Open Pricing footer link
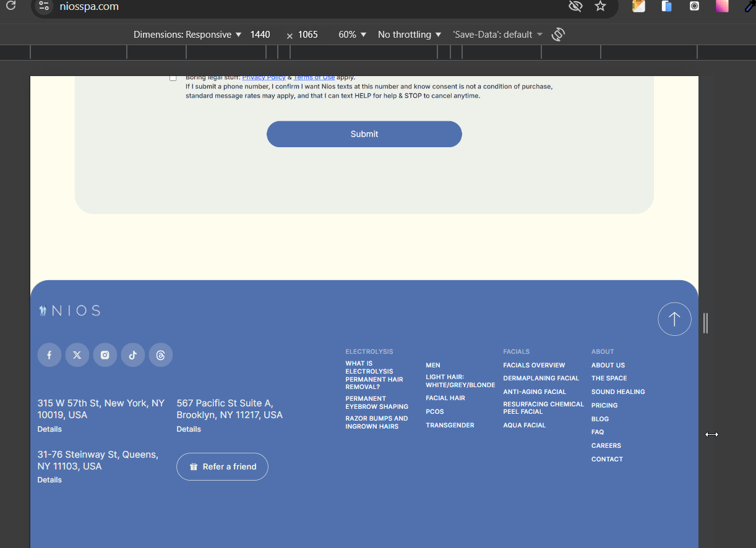 pyautogui.click(x=604, y=406)
